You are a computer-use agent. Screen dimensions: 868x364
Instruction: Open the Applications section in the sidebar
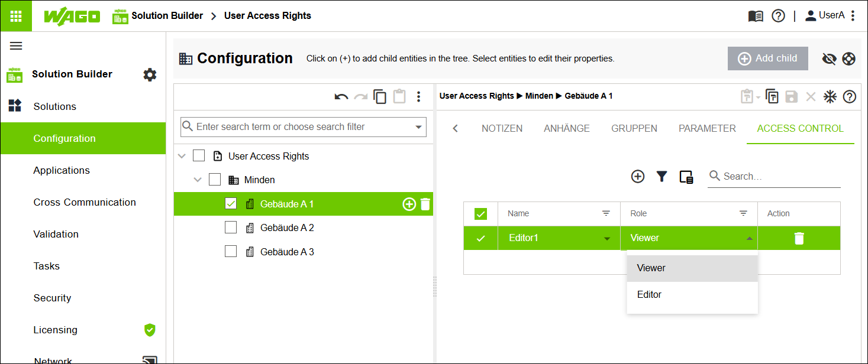62,170
